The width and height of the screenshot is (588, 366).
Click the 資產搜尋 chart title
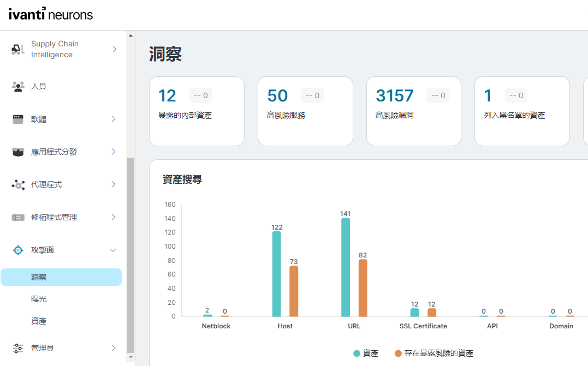click(182, 179)
